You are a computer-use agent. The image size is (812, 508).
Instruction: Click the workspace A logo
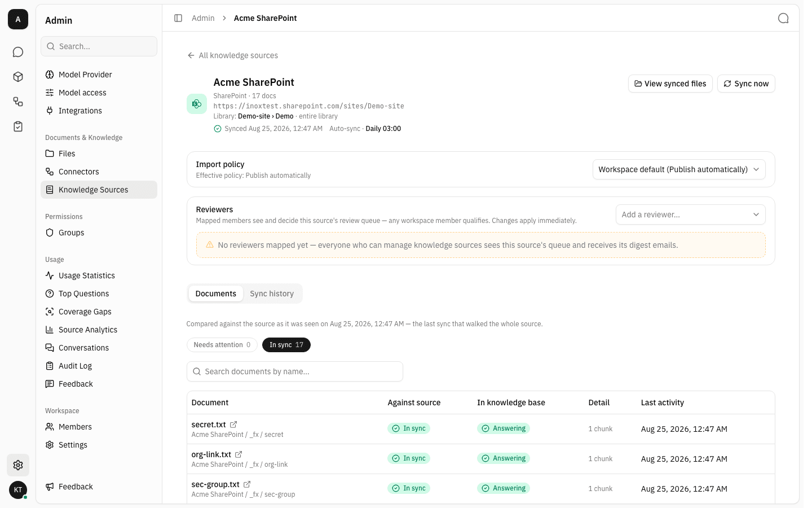coord(18,19)
